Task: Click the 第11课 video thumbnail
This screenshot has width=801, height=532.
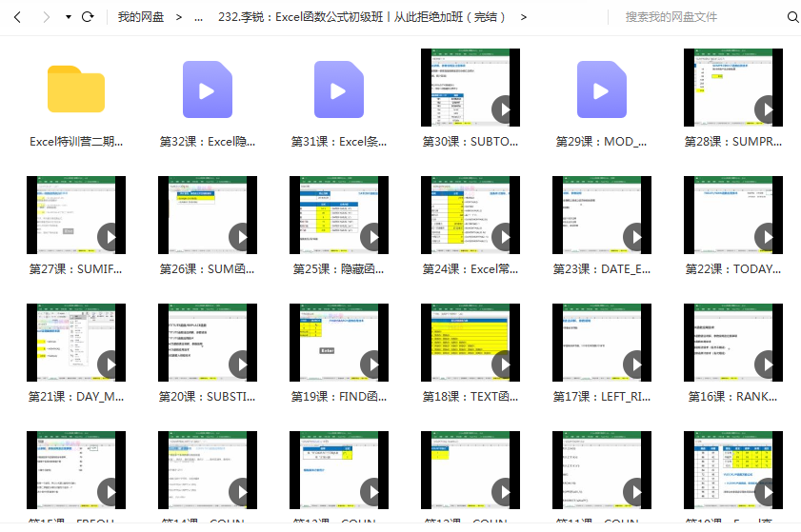Action: (x=602, y=470)
